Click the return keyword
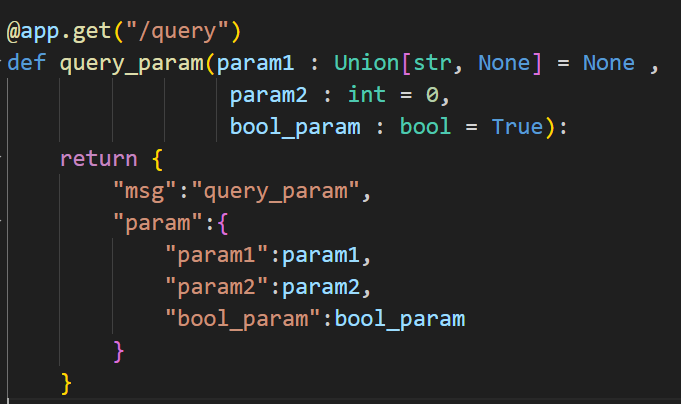681x404 pixels. pos(99,158)
